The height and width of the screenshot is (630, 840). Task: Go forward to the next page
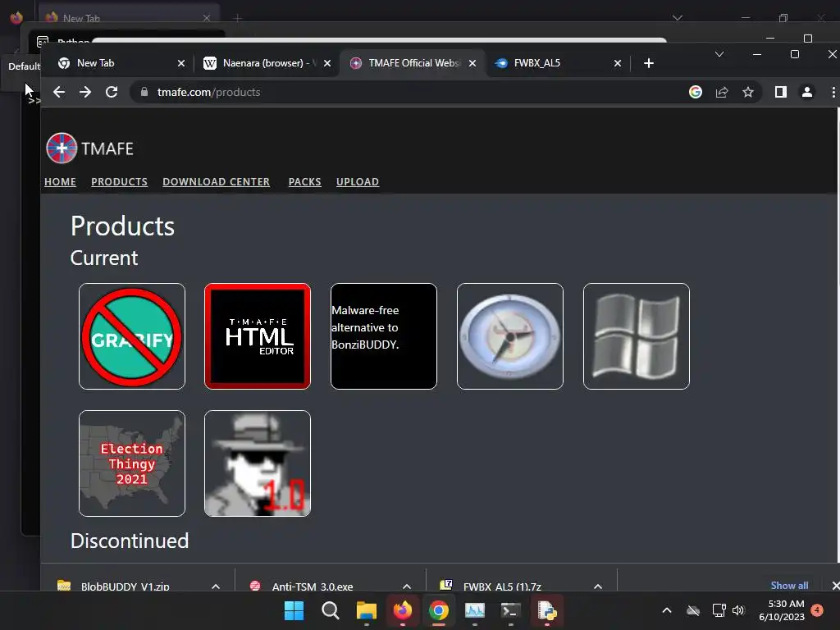coord(85,92)
